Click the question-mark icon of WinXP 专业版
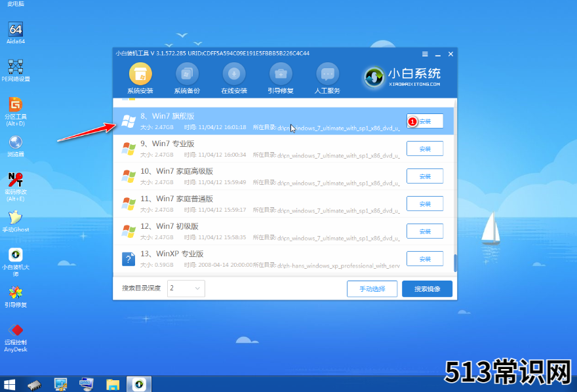Viewport: 577px width, 392px height. [129, 259]
